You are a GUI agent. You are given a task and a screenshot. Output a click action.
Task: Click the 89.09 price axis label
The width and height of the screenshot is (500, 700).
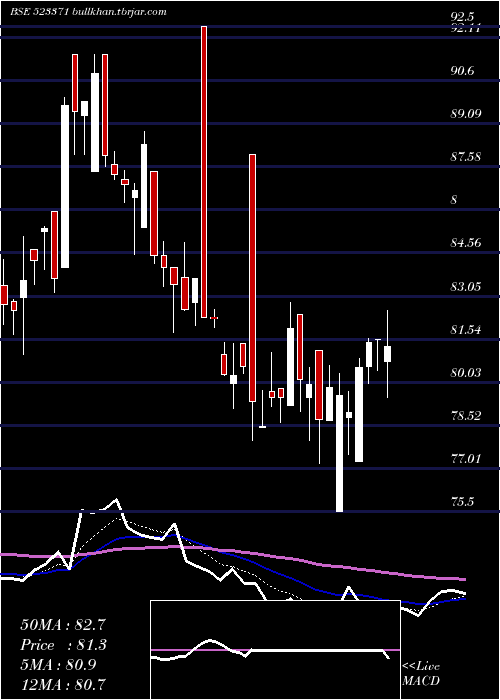(466, 113)
